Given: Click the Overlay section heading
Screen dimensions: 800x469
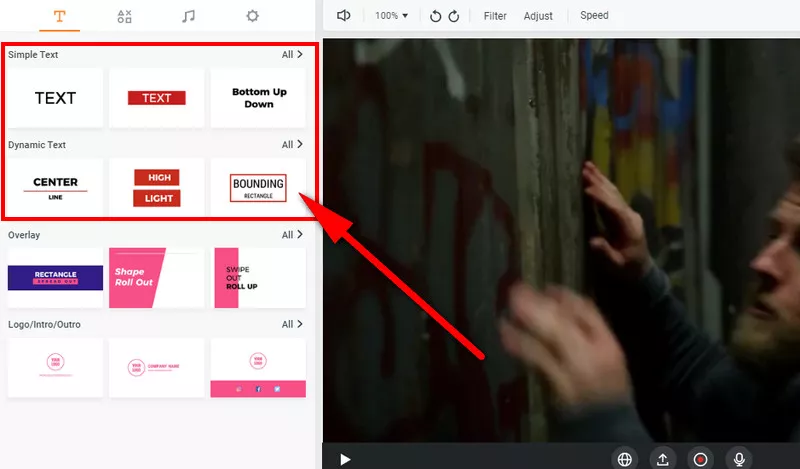Looking at the screenshot, I should coord(23,235).
